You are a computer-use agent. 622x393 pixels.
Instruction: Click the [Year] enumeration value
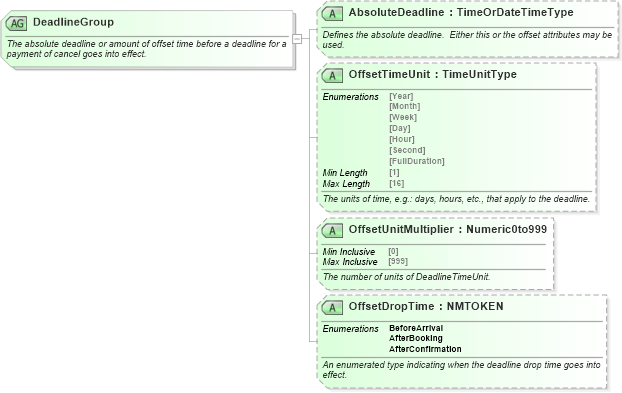click(401, 96)
